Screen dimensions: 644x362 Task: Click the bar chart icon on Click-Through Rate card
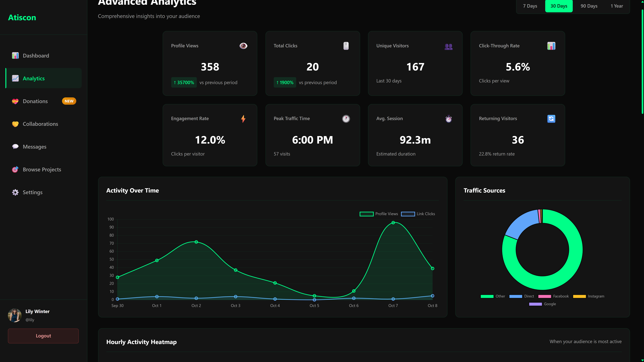[551, 46]
